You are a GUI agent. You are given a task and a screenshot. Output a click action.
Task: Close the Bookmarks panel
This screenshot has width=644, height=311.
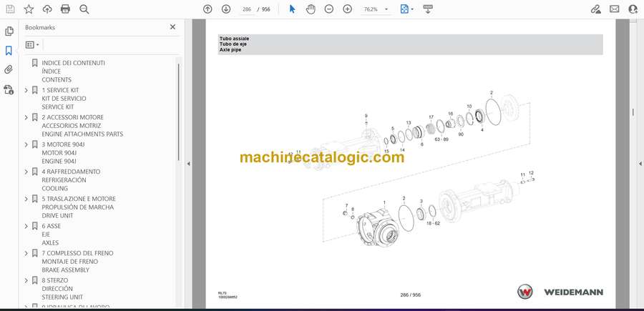[x=172, y=27]
